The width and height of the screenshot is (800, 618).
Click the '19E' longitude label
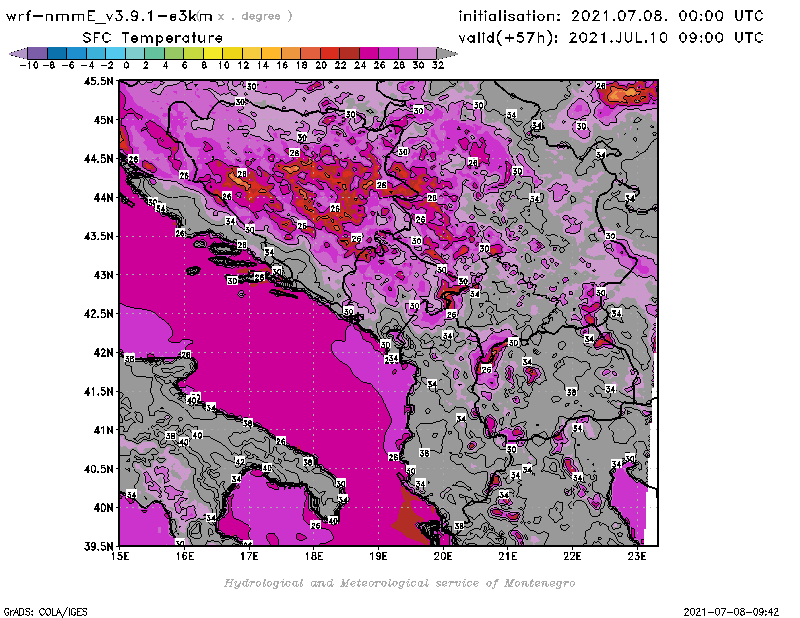tap(379, 556)
